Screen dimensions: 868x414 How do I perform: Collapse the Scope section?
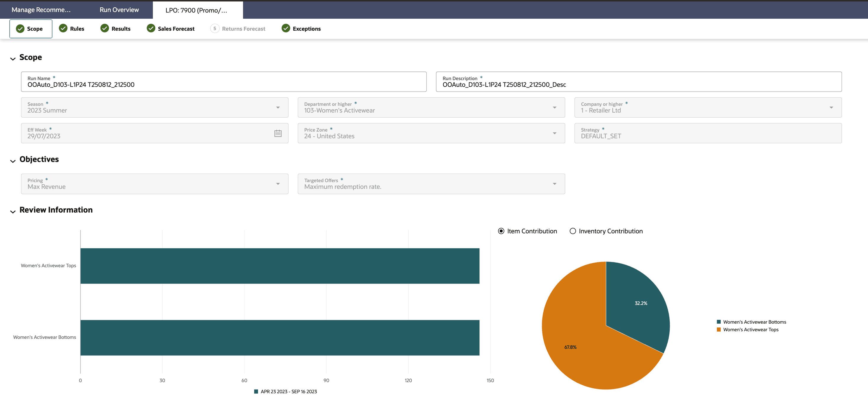click(13, 59)
